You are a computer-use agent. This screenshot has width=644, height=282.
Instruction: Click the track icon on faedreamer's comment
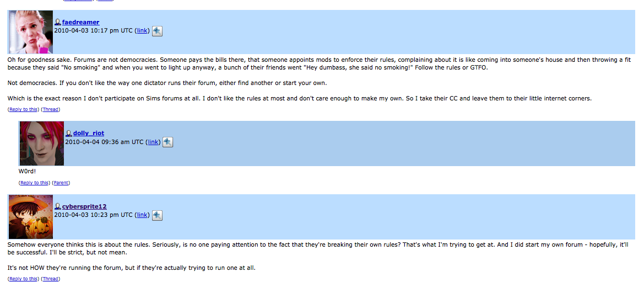click(x=157, y=31)
